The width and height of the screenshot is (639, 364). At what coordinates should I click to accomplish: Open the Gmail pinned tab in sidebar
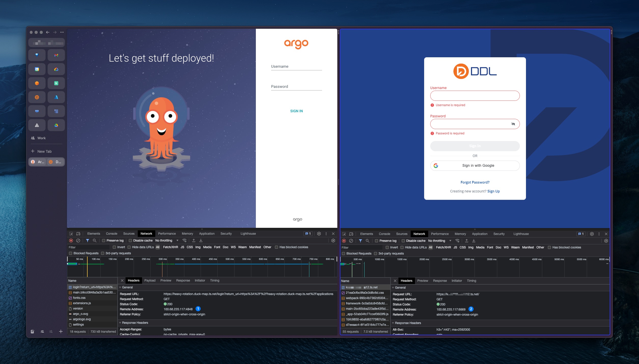tap(56, 55)
